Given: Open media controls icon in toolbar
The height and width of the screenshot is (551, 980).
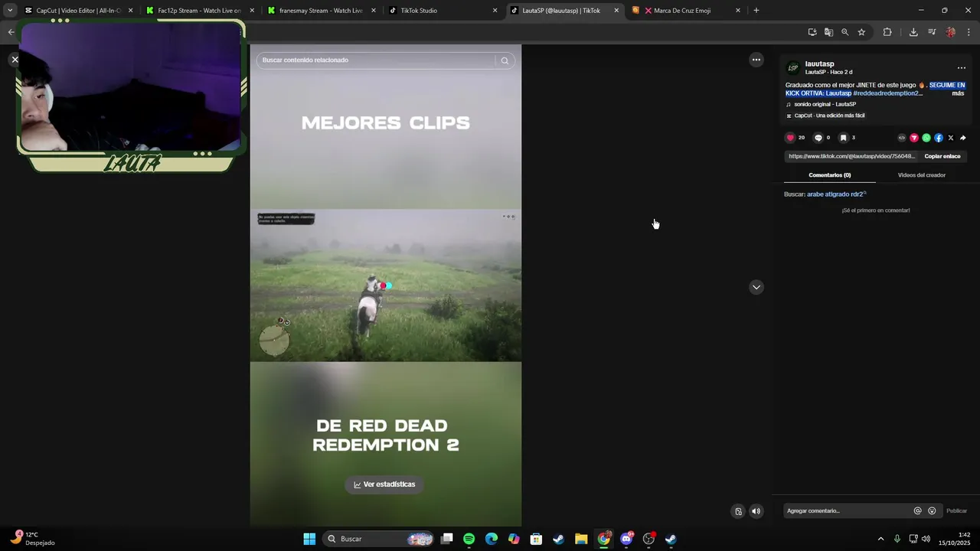Looking at the screenshot, I should pyautogui.click(x=932, y=32).
